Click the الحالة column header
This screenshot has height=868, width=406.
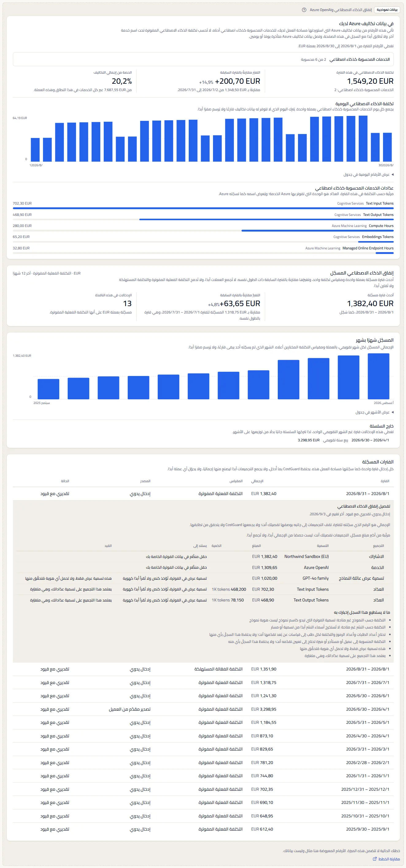point(65,481)
